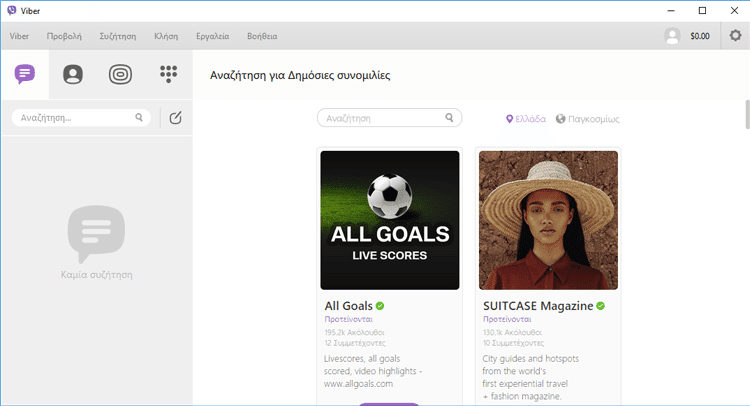Open the Viber menu

click(19, 36)
